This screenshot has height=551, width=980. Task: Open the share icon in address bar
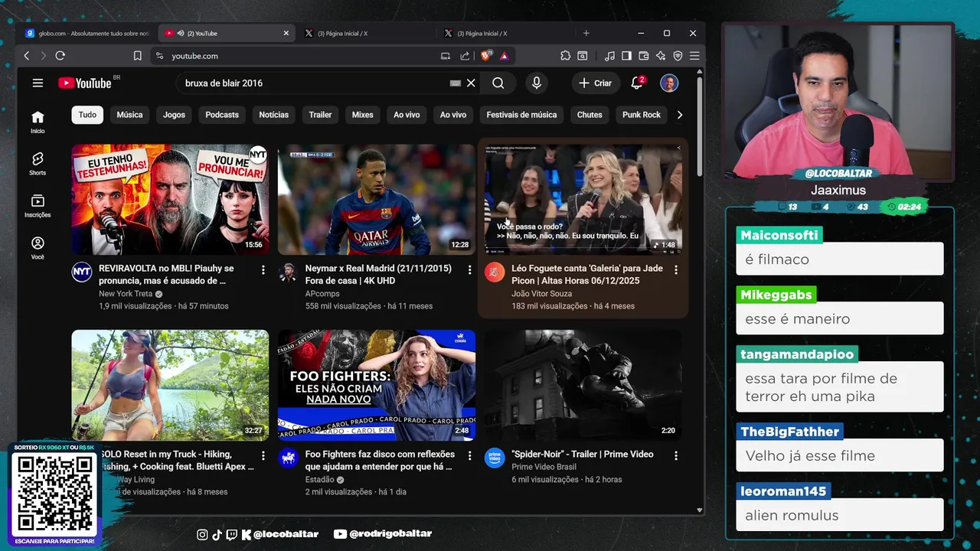(465, 56)
